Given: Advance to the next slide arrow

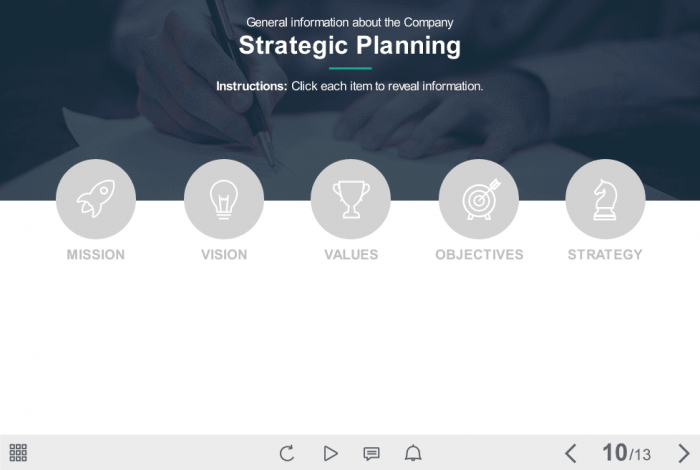Looking at the screenshot, I should [x=684, y=453].
